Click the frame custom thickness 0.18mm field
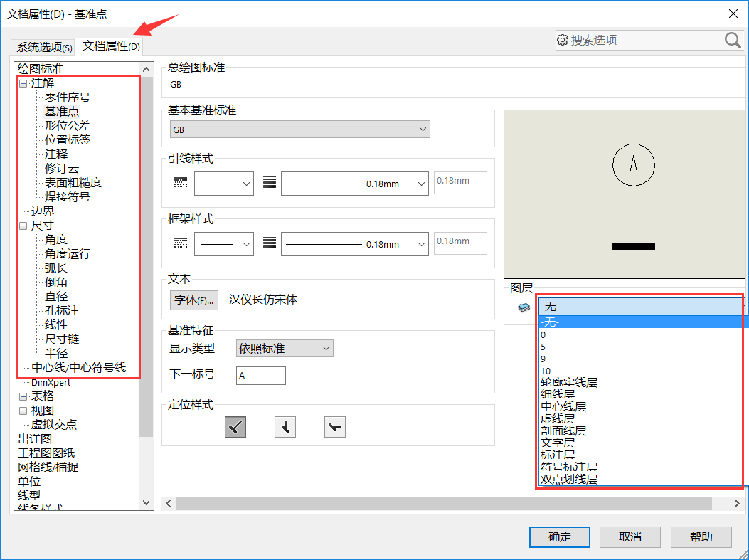 point(460,243)
